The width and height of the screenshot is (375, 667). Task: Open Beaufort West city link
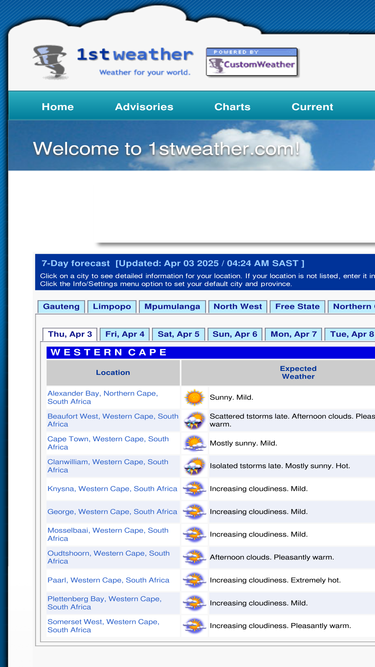pos(113,420)
